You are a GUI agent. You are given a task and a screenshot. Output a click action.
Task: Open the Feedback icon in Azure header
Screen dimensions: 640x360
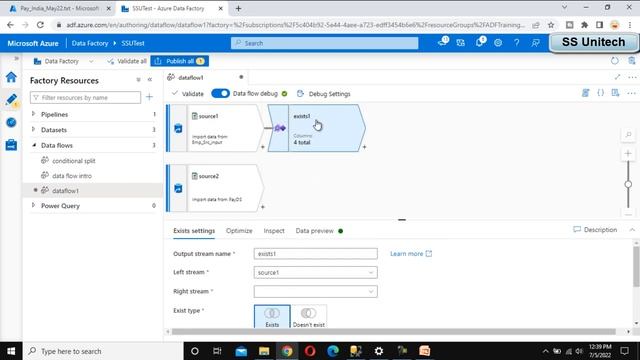pos(536,42)
